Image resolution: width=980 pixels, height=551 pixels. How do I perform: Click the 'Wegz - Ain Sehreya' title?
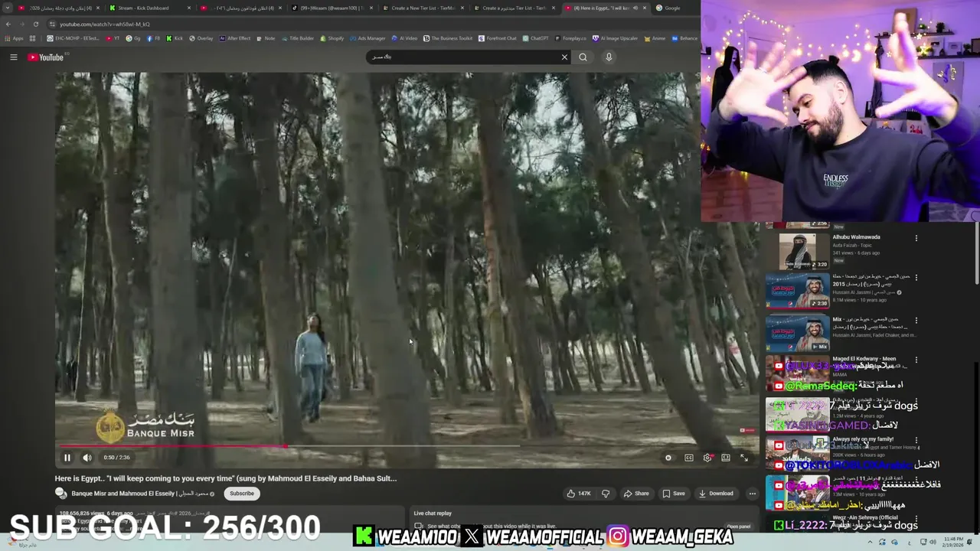pos(865,518)
